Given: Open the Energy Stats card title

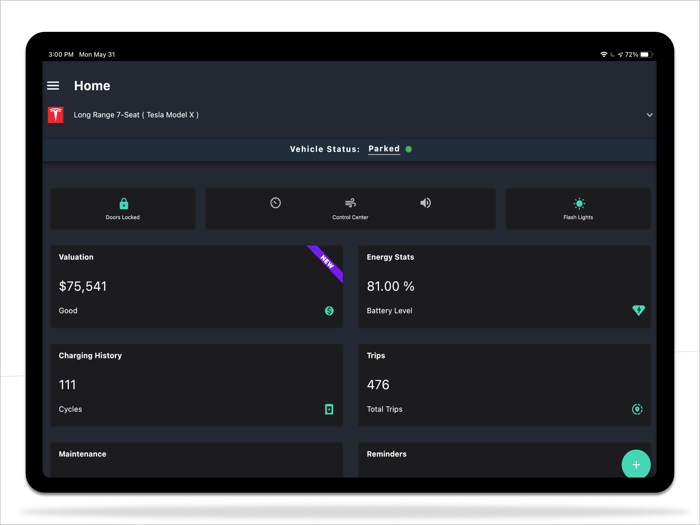Looking at the screenshot, I should point(390,257).
